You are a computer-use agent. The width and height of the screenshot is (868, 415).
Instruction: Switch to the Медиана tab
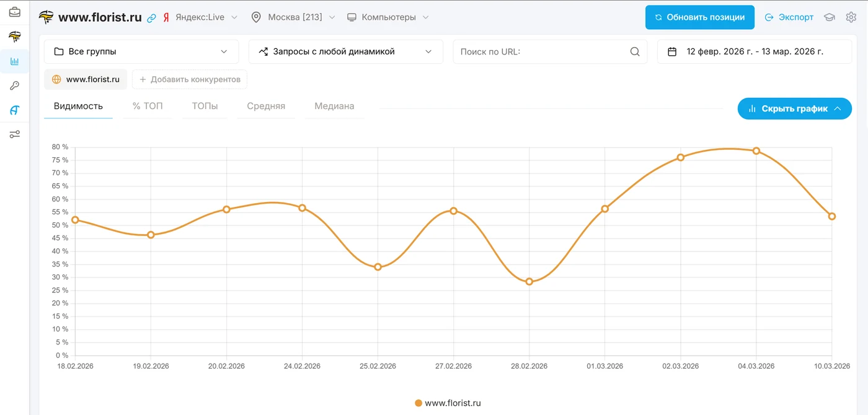pyautogui.click(x=334, y=107)
